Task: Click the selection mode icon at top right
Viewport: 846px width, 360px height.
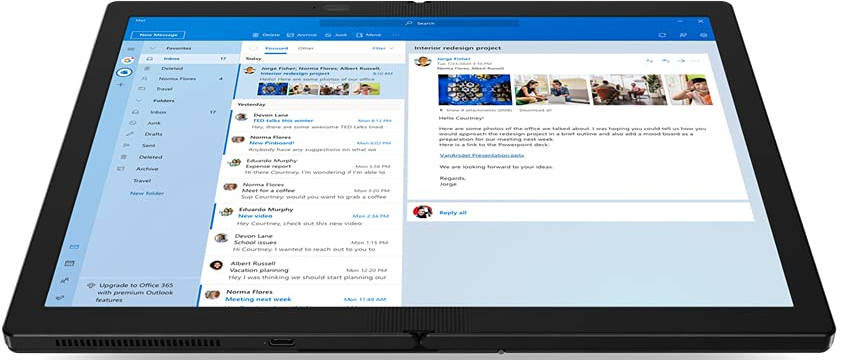Action: pyautogui.click(x=683, y=35)
